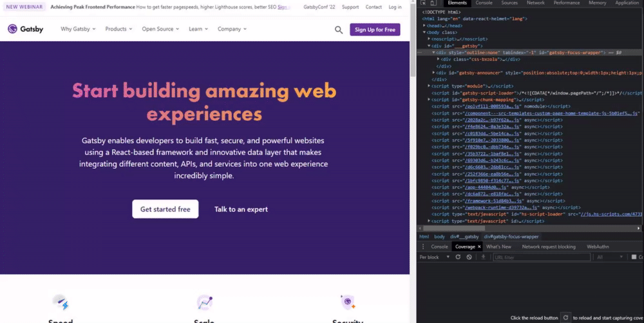
Task: Open the All coverage filter dropdown
Action: click(610, 257)
